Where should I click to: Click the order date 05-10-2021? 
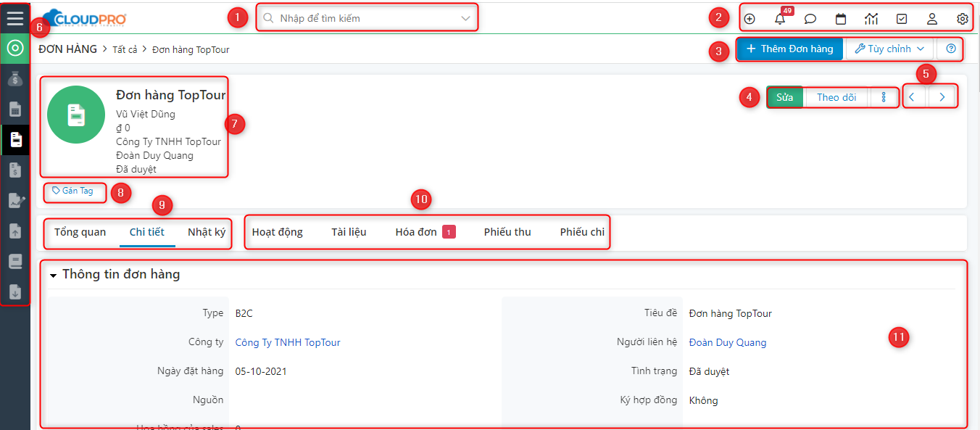[261, 371]
